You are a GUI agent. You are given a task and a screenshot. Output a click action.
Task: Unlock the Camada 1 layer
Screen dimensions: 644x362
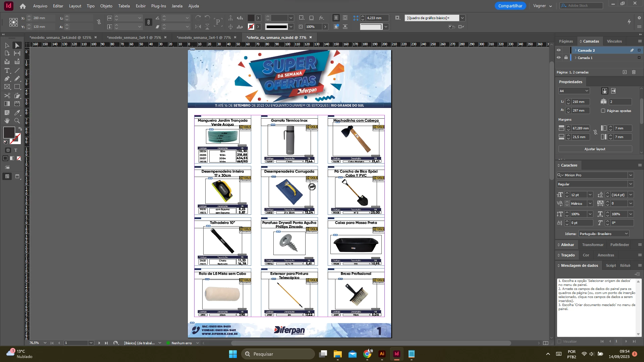566,58
